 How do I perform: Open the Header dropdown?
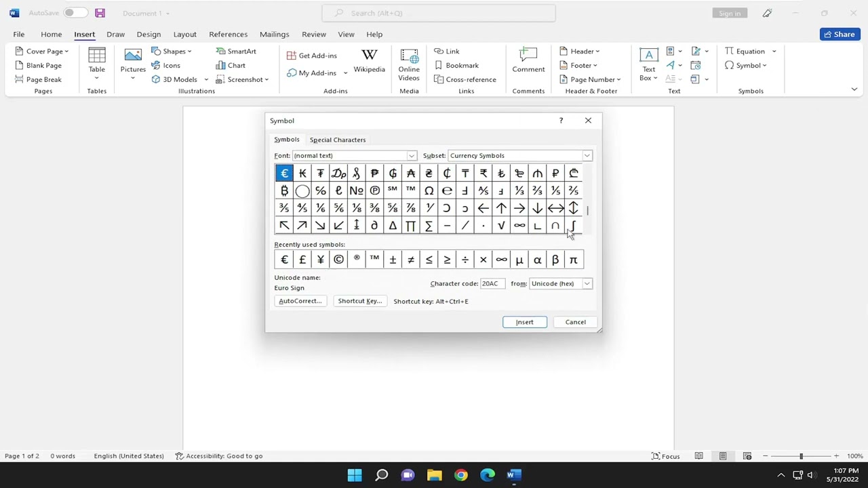coord(579,52)
